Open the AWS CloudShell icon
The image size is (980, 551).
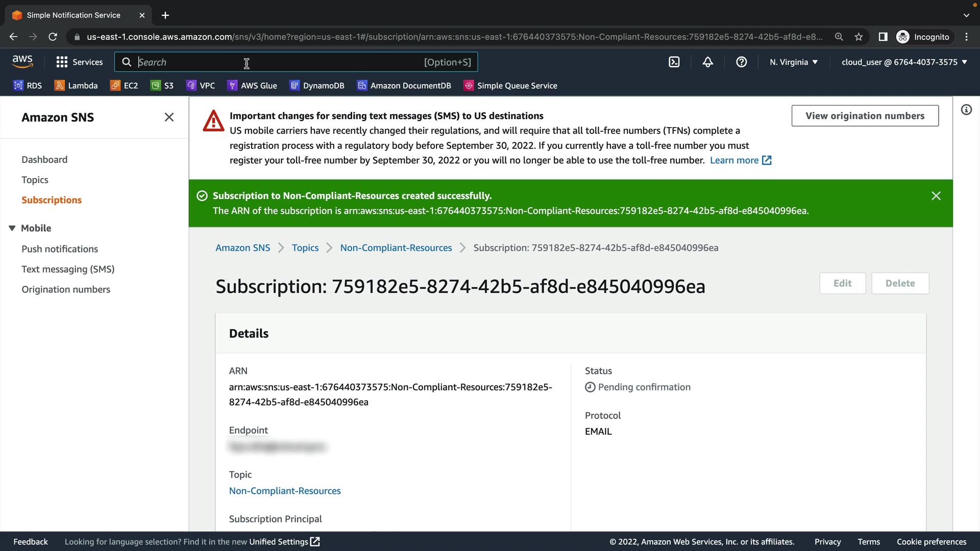click(674, 62)
